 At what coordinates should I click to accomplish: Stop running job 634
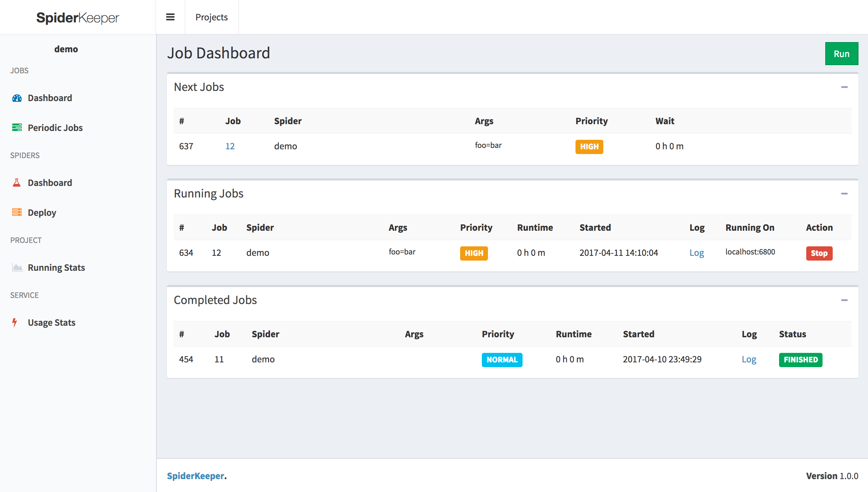(x=819, y=253)
